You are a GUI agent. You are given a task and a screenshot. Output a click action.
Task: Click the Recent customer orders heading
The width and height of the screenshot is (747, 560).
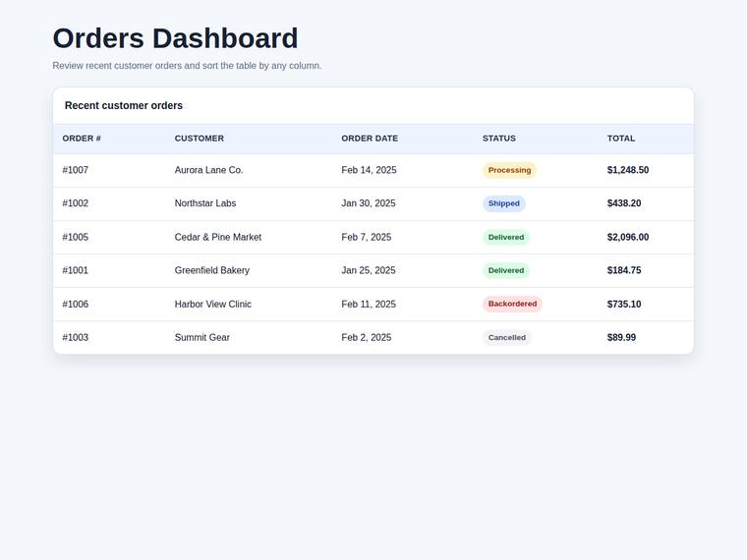(124, 106)
